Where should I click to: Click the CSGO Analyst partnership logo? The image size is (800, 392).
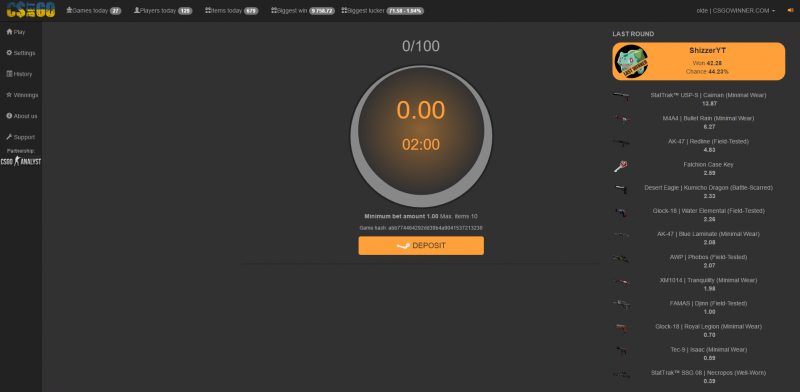pyautogui.click(x=20, y=161)
